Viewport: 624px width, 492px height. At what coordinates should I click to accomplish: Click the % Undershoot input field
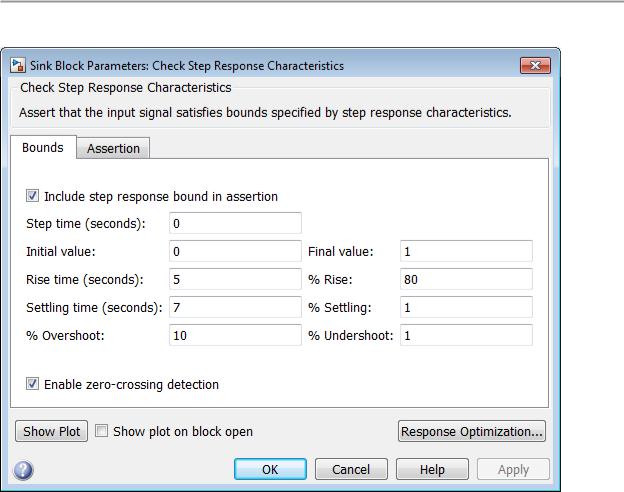pyautogui.click(x=466, y=335)
